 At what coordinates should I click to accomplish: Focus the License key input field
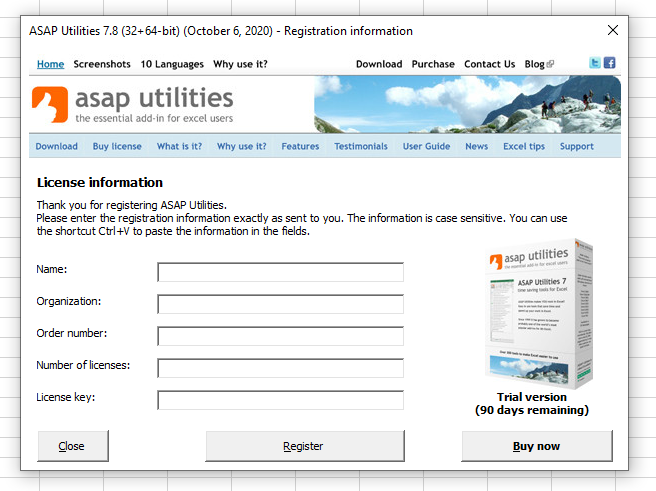[280, 400]
